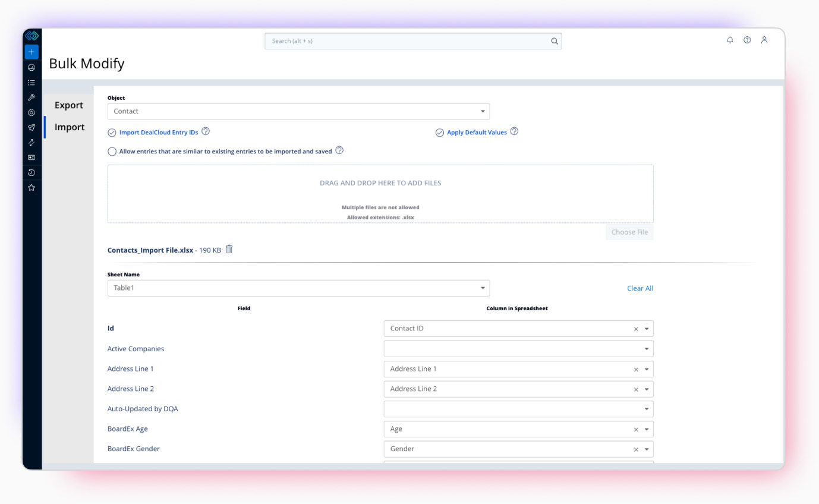Viewport: 819px width, 504px height.
Task: Click help icon next to Apply Default Values
Action: coord(515,131)
